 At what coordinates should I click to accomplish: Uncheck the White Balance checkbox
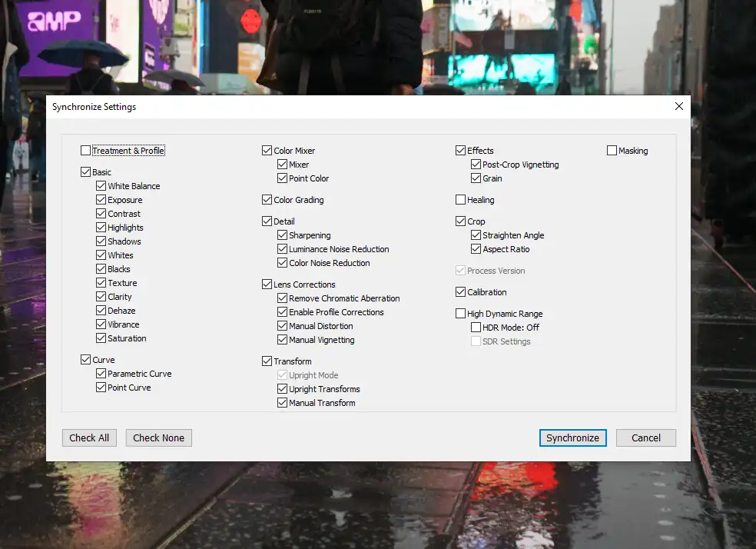tap(101, 186)
